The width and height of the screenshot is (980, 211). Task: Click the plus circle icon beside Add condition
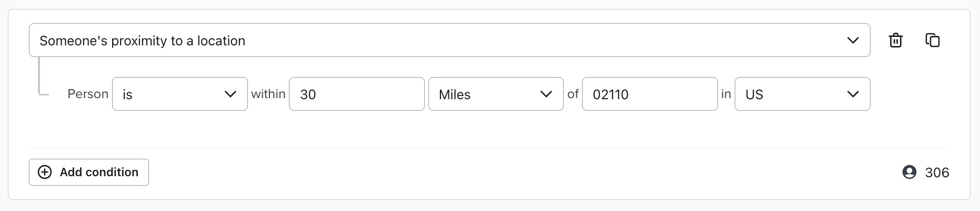45,172
